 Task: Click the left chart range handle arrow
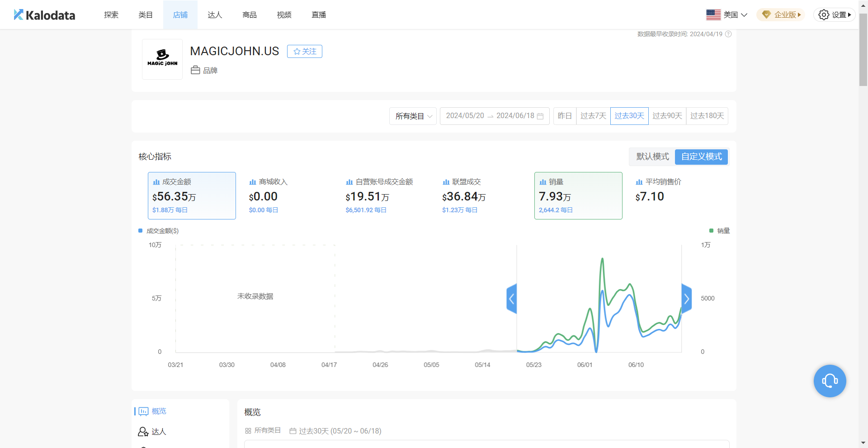(x=511, y=299)
